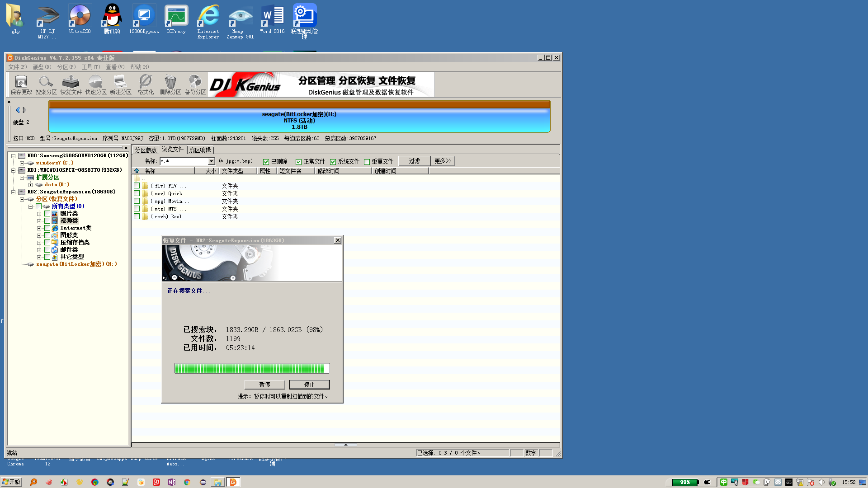This screenshot has width=868, height=488.
Task: Click the Delete Partition (删除分区) toolbar icon
Action: pyautogui.click(x=170, y=84)
